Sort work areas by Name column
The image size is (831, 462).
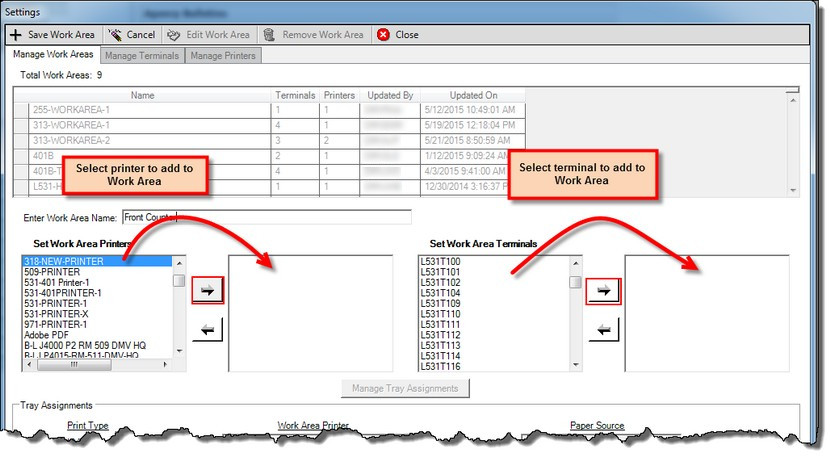[x=143, y=95]
